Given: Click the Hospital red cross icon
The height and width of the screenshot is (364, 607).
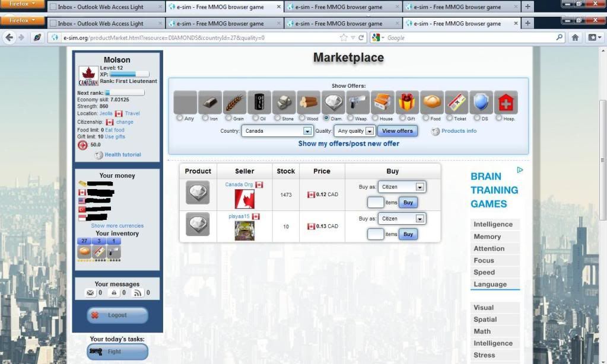Looking at the screenshot, I should click(506, 103).
